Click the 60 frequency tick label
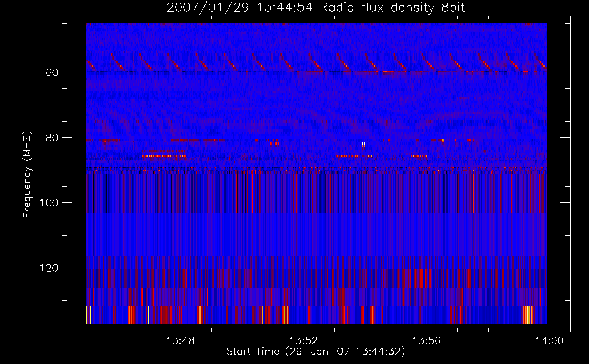This screenshot has width=589, height=364. click(x=52, y=72)
